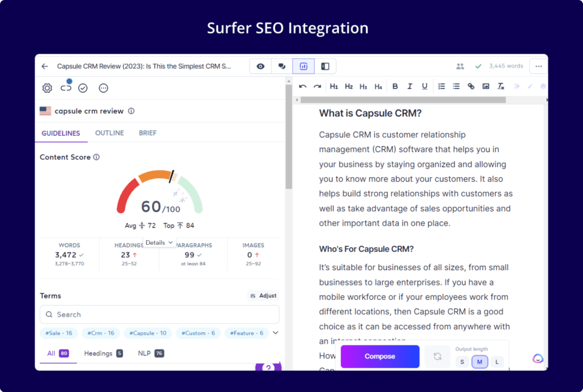Screen dimensions: 583x392
Task: Click the green saved checkmark icon
Action: (478, 66)
